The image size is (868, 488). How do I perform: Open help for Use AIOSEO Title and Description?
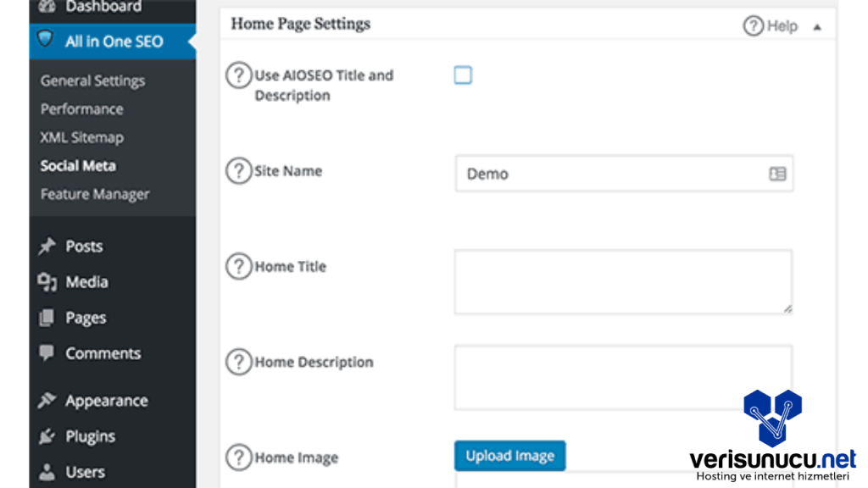tap(238, 75)
